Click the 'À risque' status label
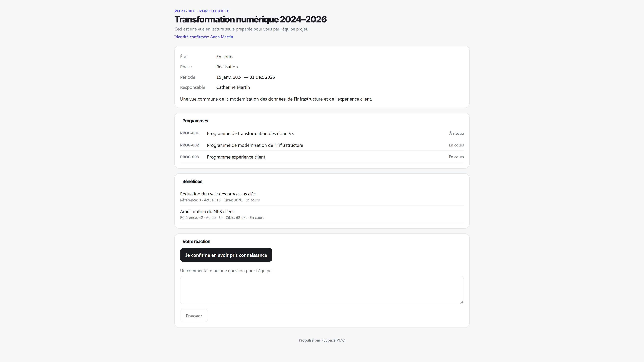 (x=456, y=133)
